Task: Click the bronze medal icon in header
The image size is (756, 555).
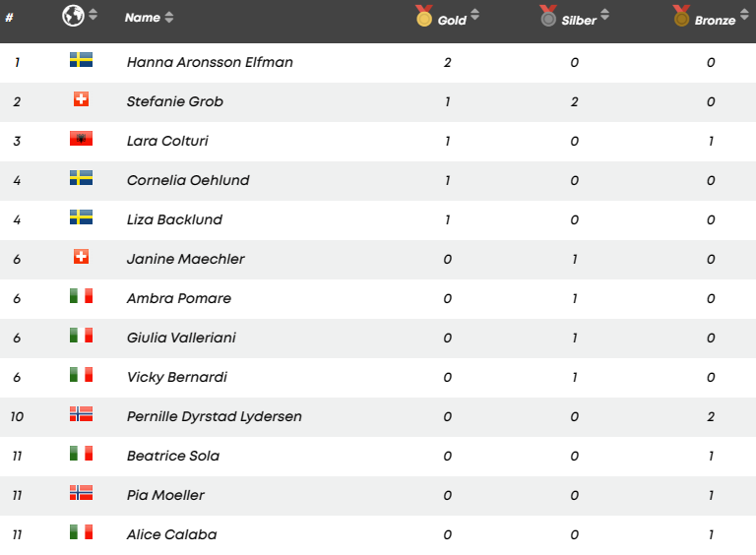Action: (x=681, y=16)
